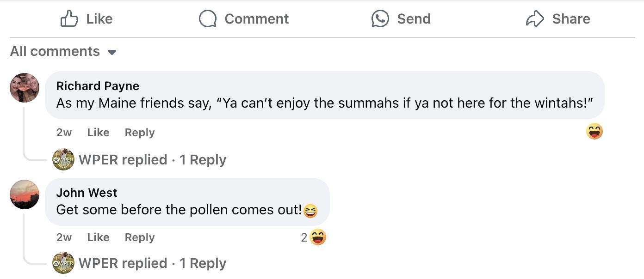View Richard Payne's profile picture
This screenshot has width=644, height=279.
coord(25,88)
